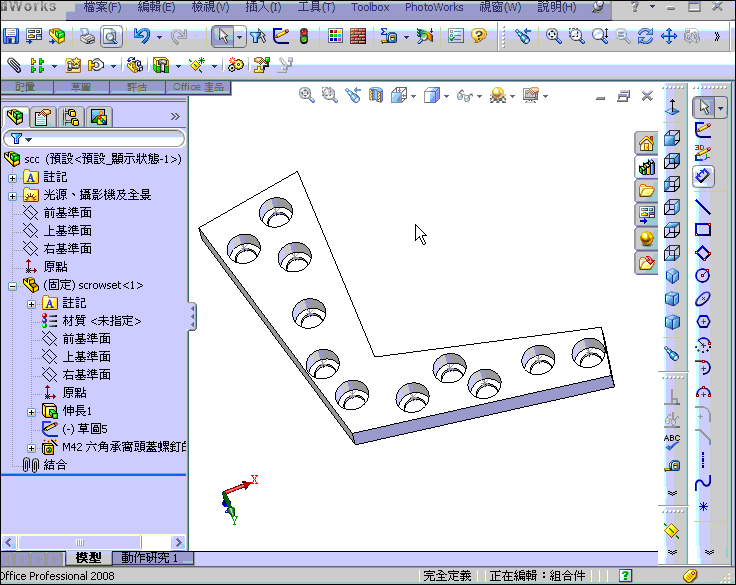
Task: Open the Toolbox menu
Action: pyautogui.click(x=370, y=7)
